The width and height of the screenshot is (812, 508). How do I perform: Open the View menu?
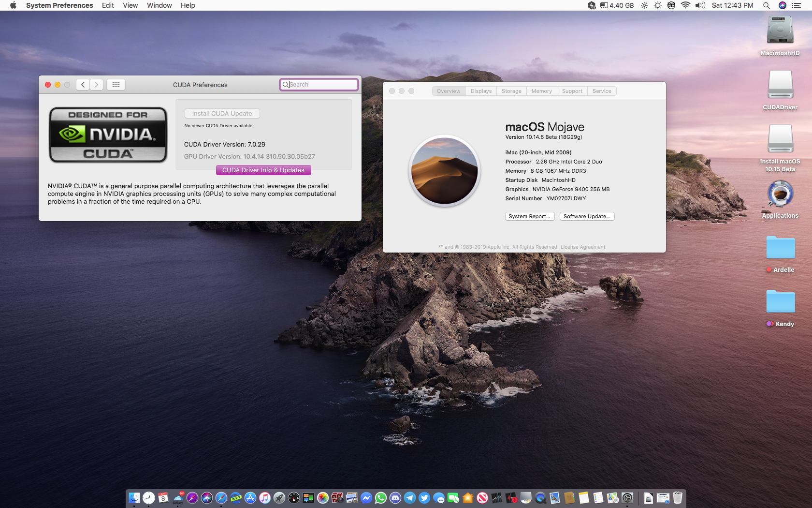tap(130, 5)
